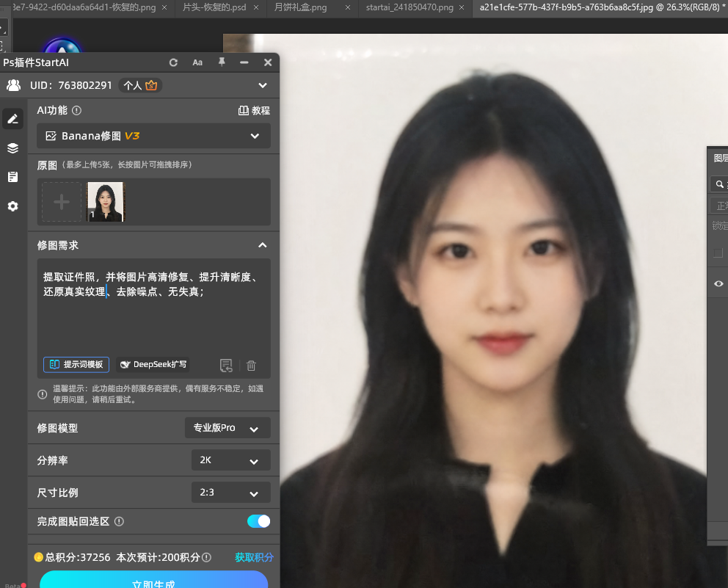Open the 修图模型 专业版Pro dropdown
The height and width of the screenshot is (588, 728).
click(x=227, y=428)
